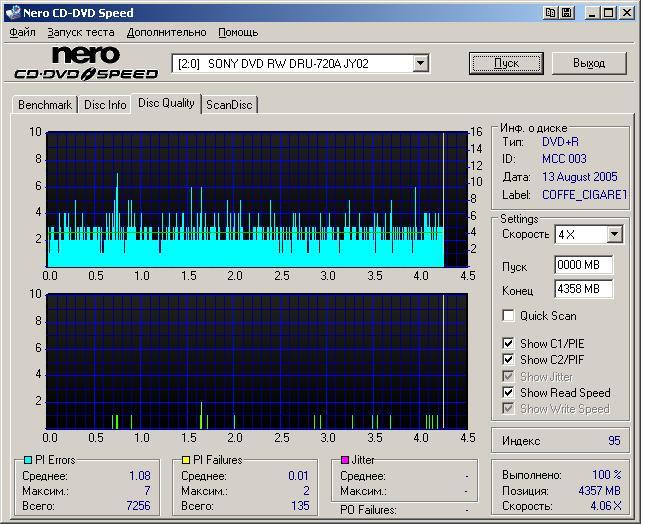Enable the Quick Scan checkbox
Viewport: 646px width, 524px height.
[509, 316]
